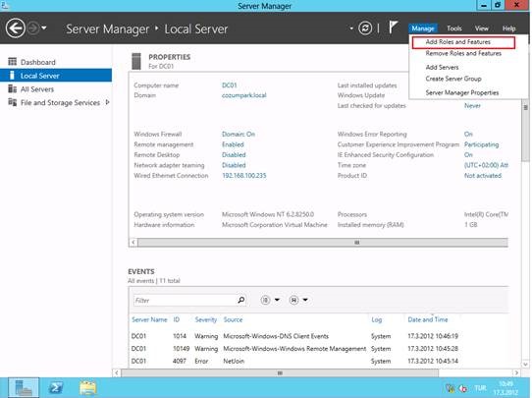Expand File and Storage Services arrow

point(108,102)
